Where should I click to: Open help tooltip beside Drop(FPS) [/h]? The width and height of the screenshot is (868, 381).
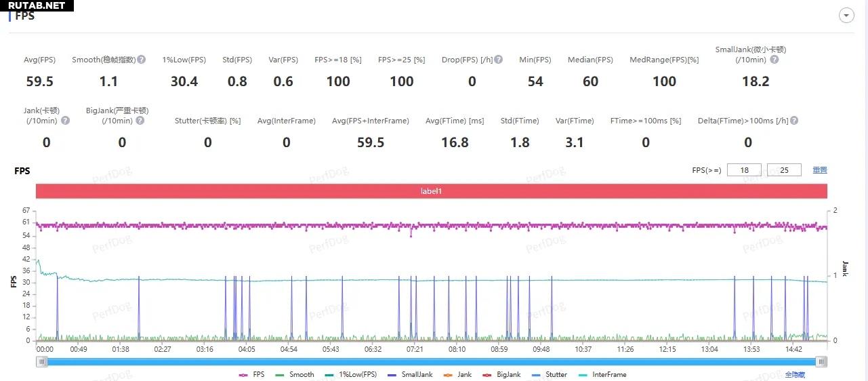tap(498, 60)
